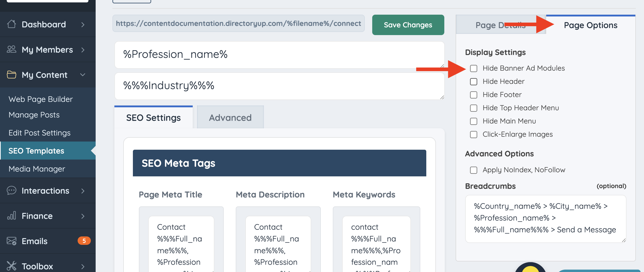644x272 pixels.
Task: Enable Hide Banner Ad Modules checkbox
Action: (x=473, y=68)
